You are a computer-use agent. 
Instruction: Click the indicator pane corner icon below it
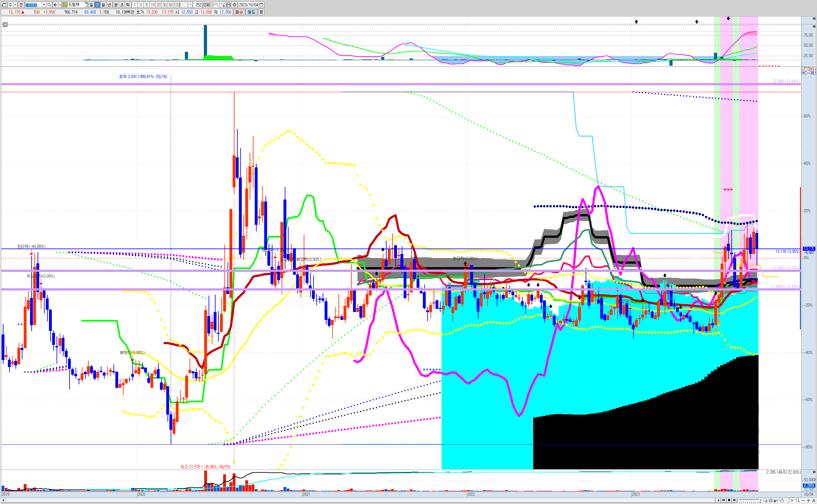pos(814,26)
